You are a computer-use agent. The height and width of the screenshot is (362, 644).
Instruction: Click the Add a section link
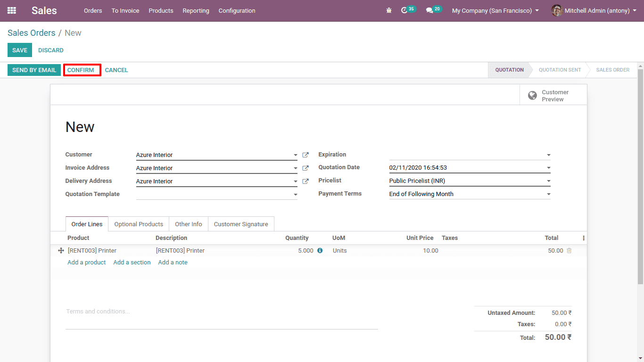click(132, 263)
